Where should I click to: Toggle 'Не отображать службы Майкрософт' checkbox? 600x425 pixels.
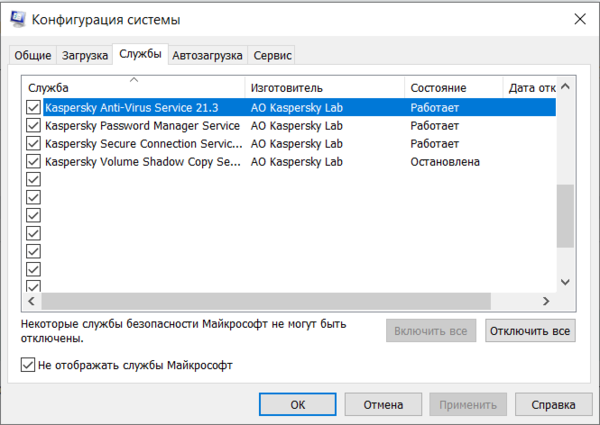[x=28, y=366]
